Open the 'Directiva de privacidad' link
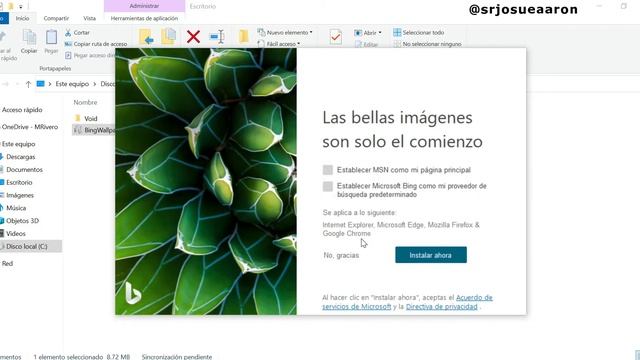 [x=441, y=306]
